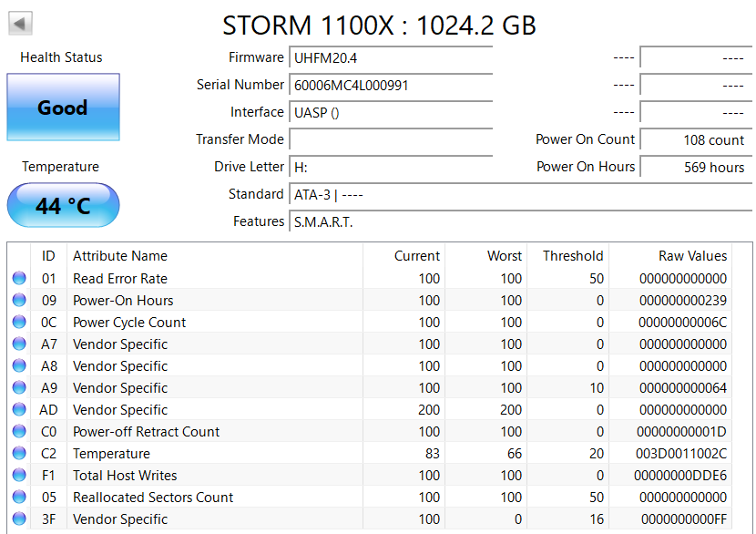Select the Power-On Hours attribute name

click(x=123, y=300)
